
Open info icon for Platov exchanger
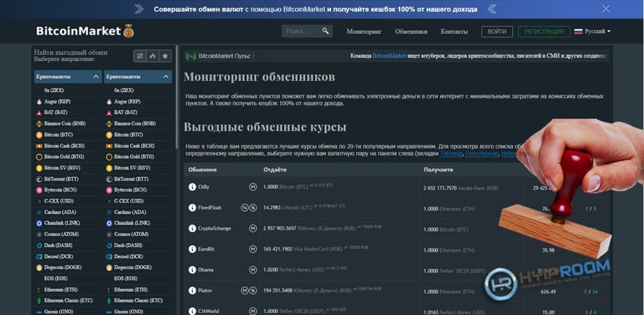pos(192,291)
